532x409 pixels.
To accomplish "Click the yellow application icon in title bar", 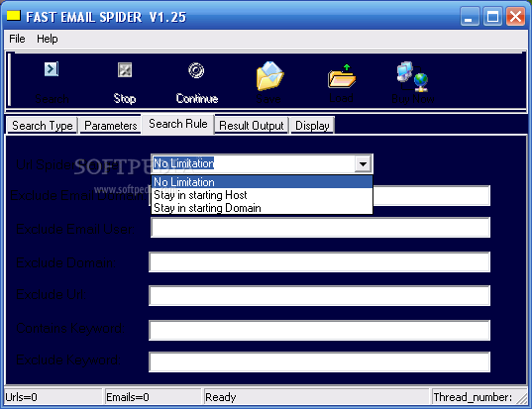I will [14, 16].
